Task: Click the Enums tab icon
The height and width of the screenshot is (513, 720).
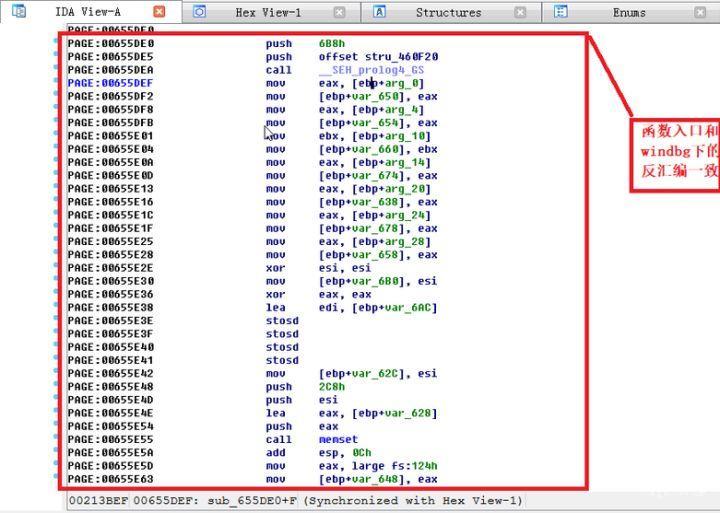Action: pyautogui.click(x=561, y=12)
